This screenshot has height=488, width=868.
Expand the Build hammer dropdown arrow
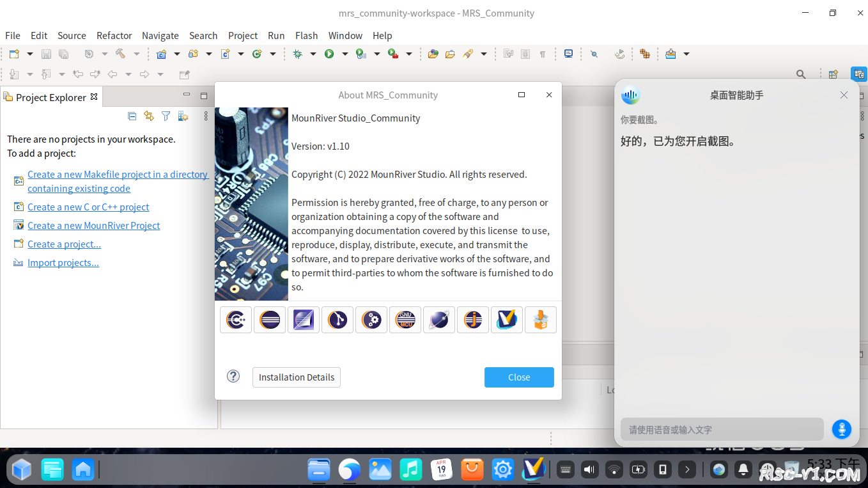pos(136,54)
